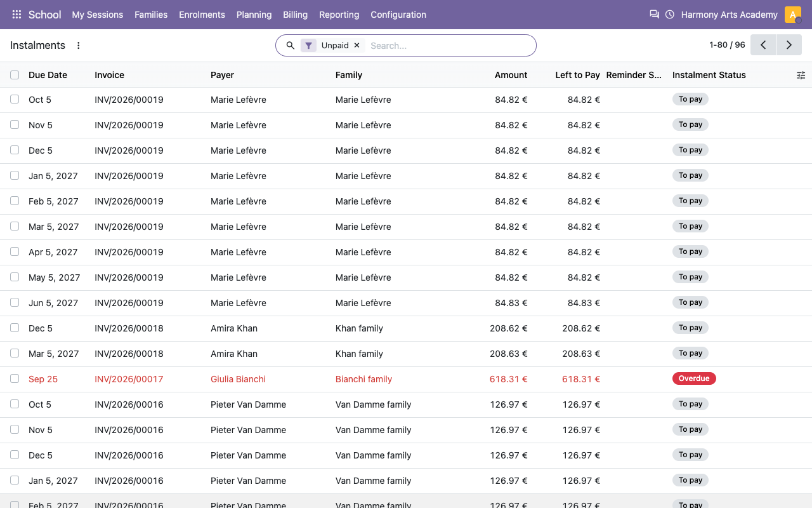812x508 pixels.
Task: Click payer Giulia Bianchi
Action: coord(238,379)
